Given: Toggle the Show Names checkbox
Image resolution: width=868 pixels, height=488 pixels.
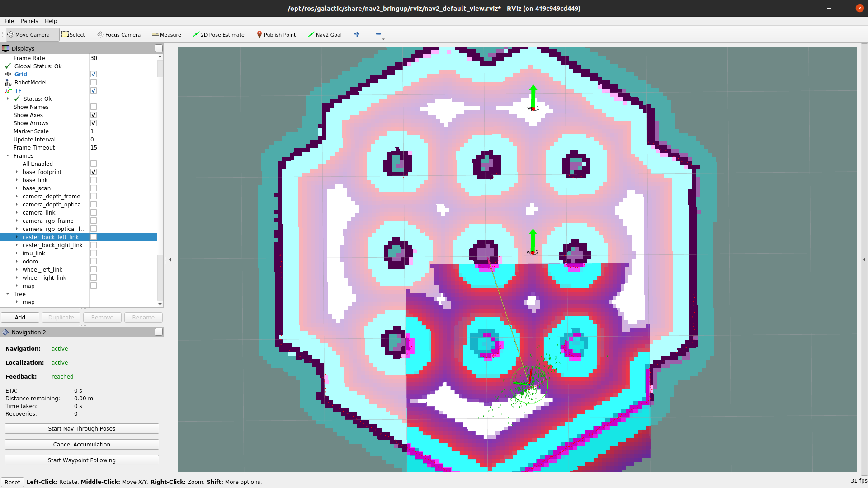Looking at the screenshot, I should (x=94, y=107).
